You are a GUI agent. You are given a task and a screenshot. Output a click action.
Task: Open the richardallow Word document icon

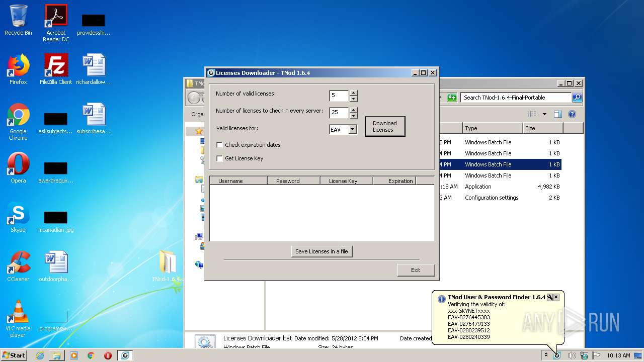point(94,69)
